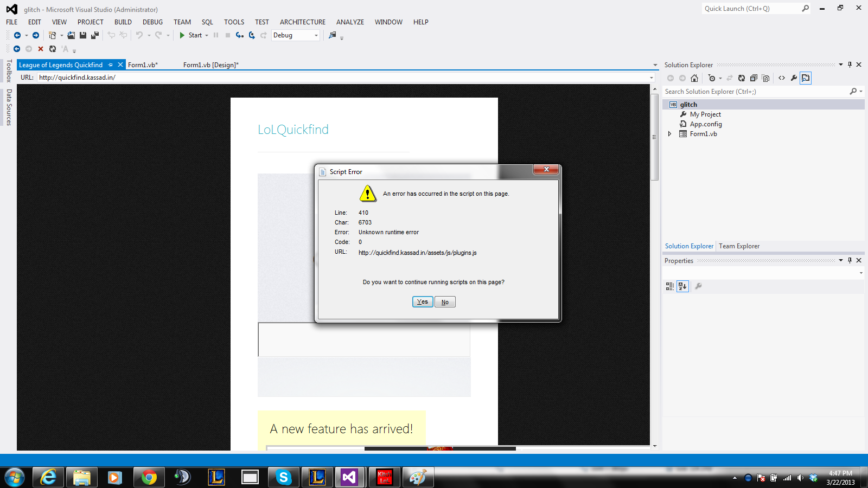Image resolution: width=868 pixels, height=488 pixels.
Task: Select App.config in Solution Explorer
Action: click(x=706, y=124)
